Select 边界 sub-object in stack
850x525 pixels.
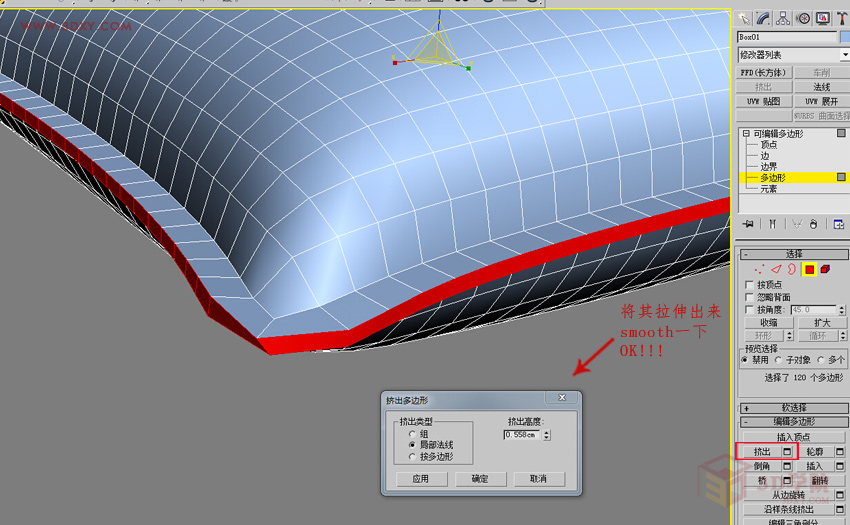[x=769, y=167]
